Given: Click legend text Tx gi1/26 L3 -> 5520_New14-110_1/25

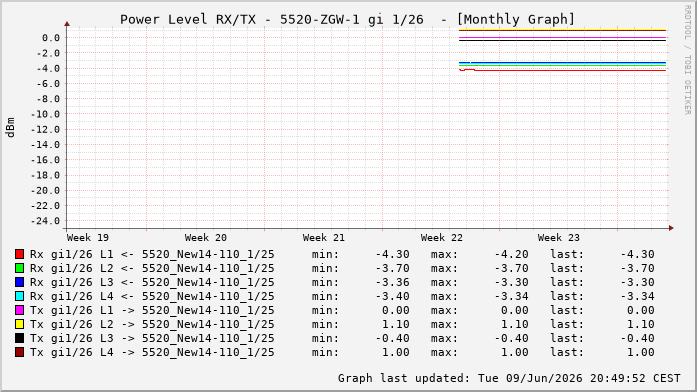Looking at the screenshot, I should pos(152,338).
